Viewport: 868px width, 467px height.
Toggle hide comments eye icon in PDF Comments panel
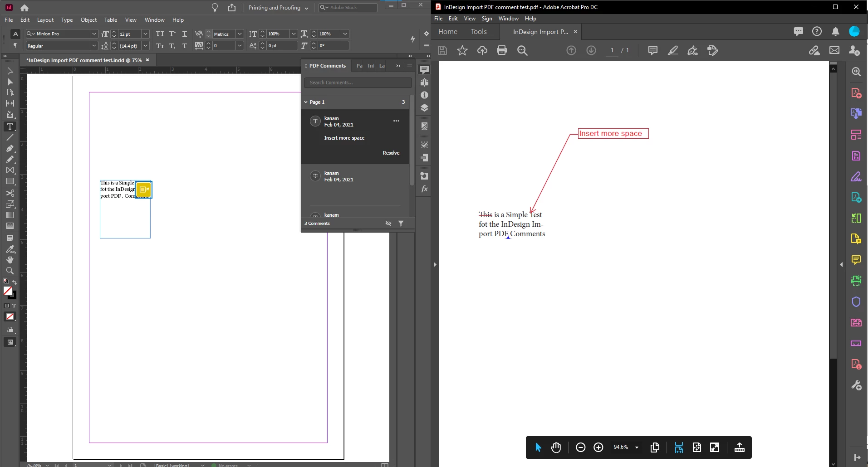pyautogui.click(x=388, y=223)
